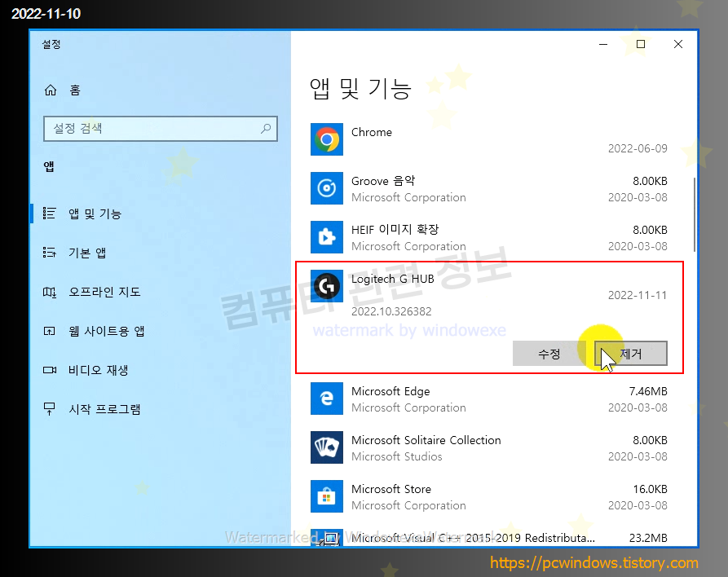This screenshot has height=577, width=728.
Task: Click the 비디오 재생 camera icon
Action: click(49, 370)
